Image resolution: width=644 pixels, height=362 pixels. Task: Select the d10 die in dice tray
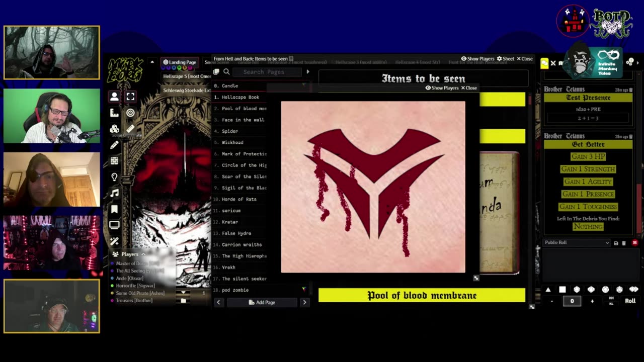[x=591, y=290]
